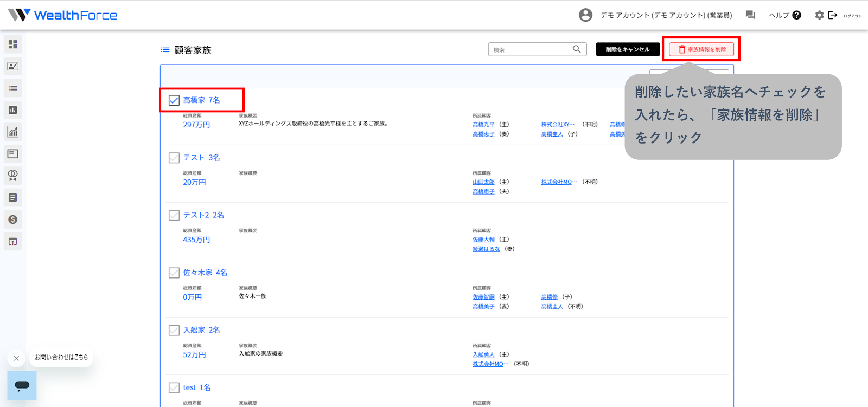The height and width of the screenshot is (407, 868).
Task: Open 高橋修 (子) in 佐々木家 row
Action: tap(549, 297)
